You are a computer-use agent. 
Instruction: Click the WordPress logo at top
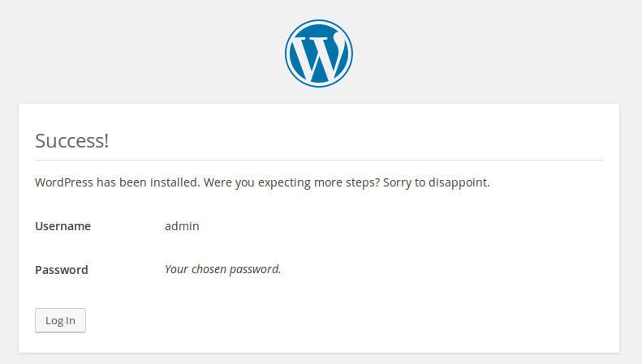pos(319,54)
